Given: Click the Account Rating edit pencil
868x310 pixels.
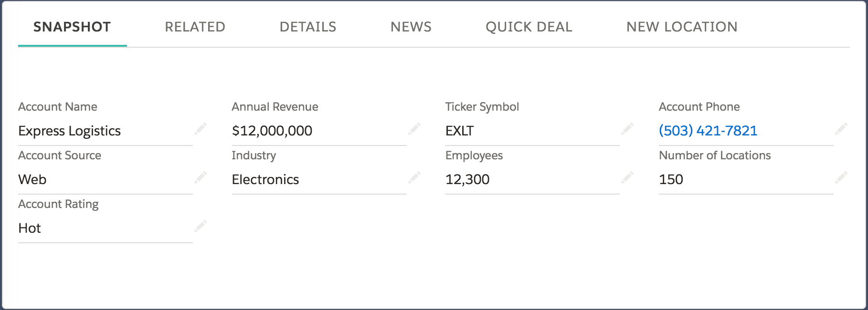Looking at the screenshot, I should (x=201, y=226).
